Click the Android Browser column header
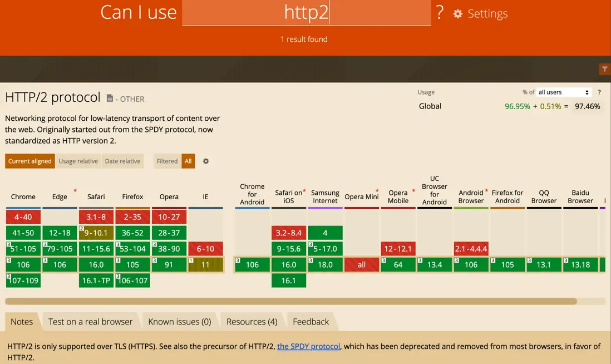 click(x=471, y=197)
